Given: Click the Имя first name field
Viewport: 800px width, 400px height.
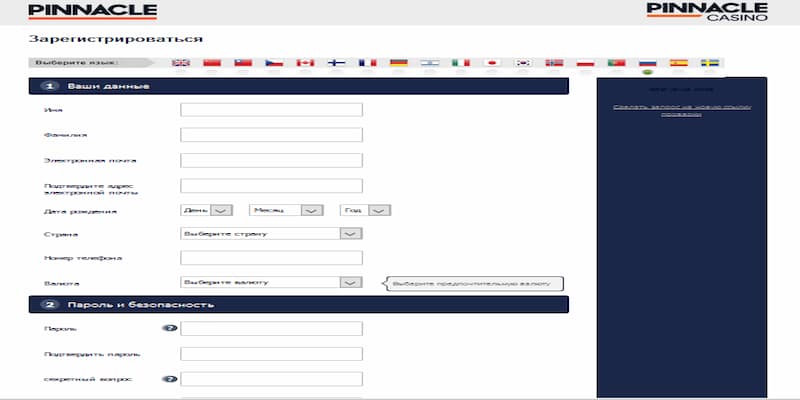Looking at the screenshot, I should point(271,110).
